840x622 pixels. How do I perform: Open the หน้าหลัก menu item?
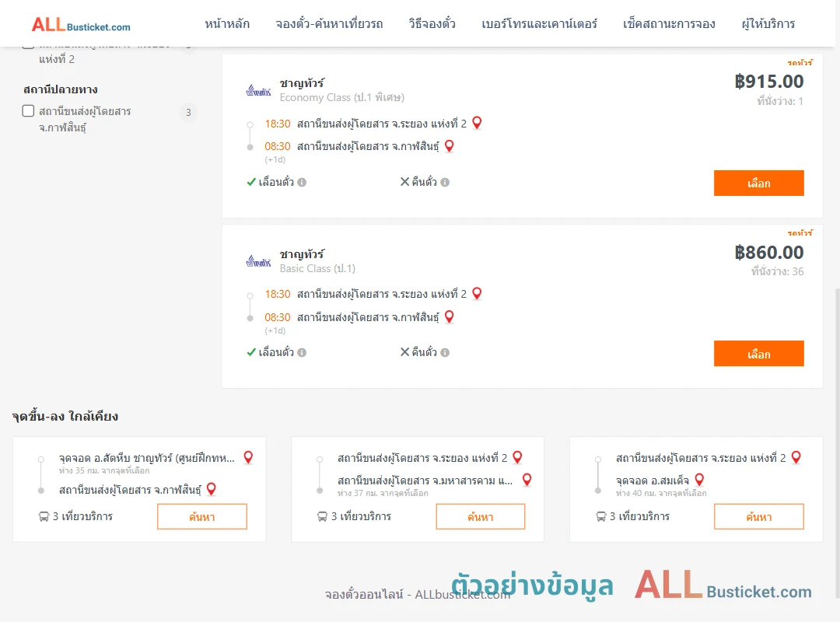227,24
